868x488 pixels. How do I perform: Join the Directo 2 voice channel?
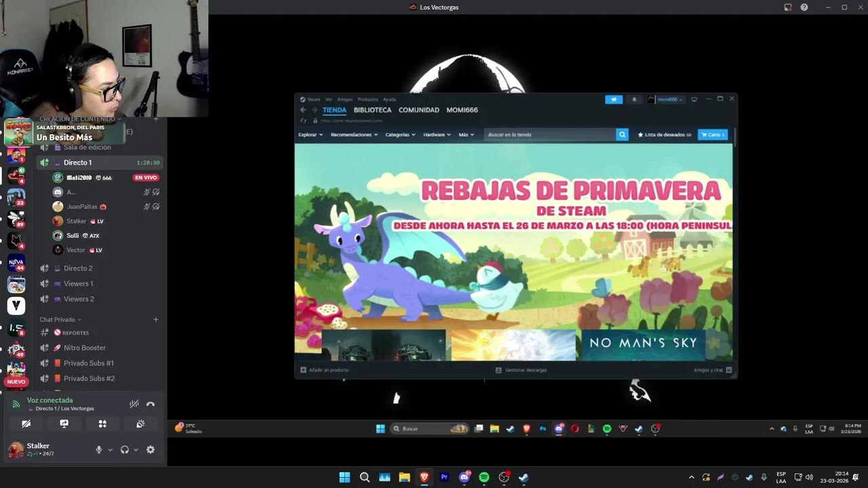click(100, 268)
